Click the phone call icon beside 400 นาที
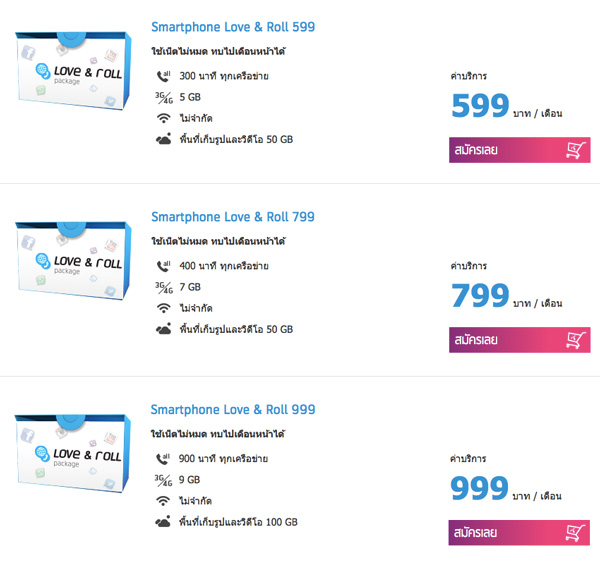This screenshot has width=600, height=562. click(x=164, y=266)
